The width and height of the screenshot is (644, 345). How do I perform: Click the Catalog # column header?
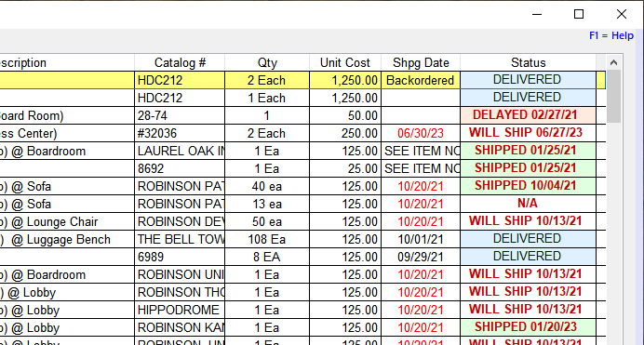pyautogui.click(x=180, y=62)
